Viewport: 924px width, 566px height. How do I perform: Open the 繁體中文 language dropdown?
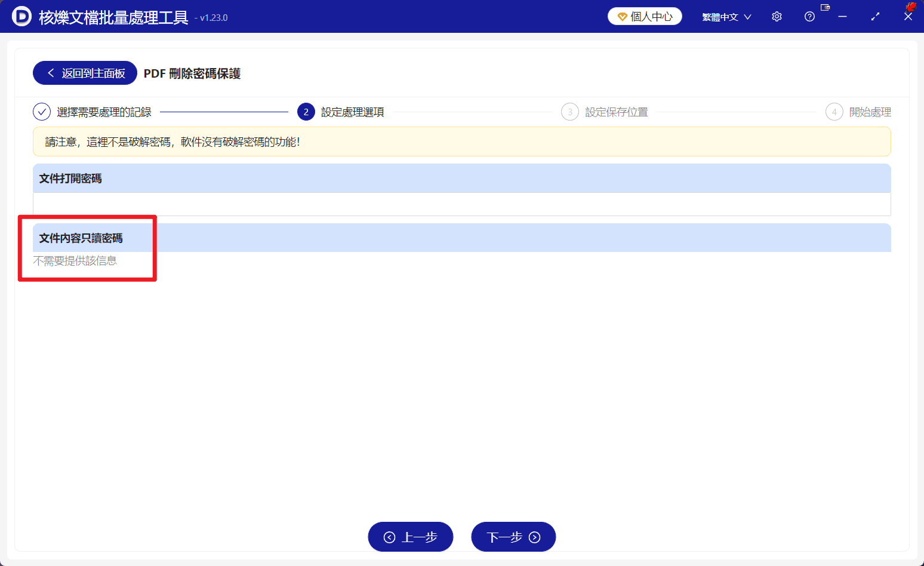(726, 17)
